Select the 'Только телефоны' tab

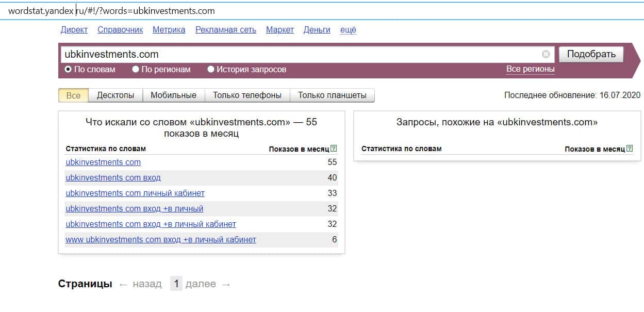[x=247, y=95]
